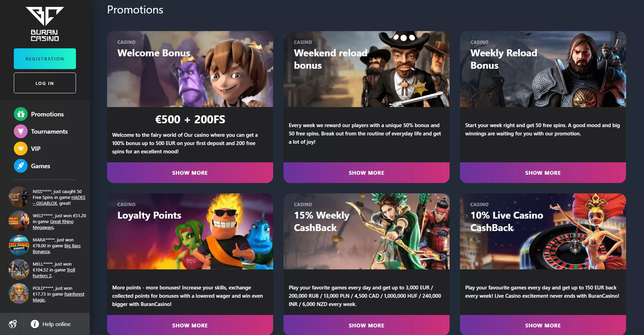Open the green Promotions gift icon
The image size is (644, 335).
(x=21, y=114)
